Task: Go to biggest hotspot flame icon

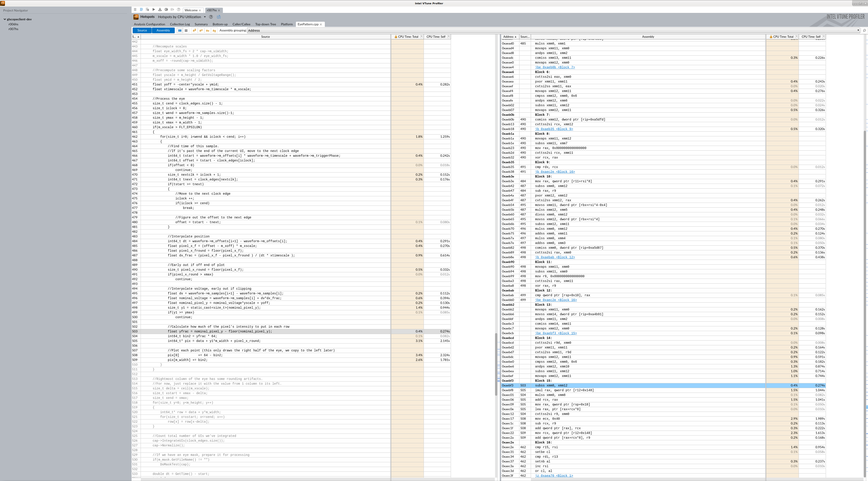Action: point(194,31)
